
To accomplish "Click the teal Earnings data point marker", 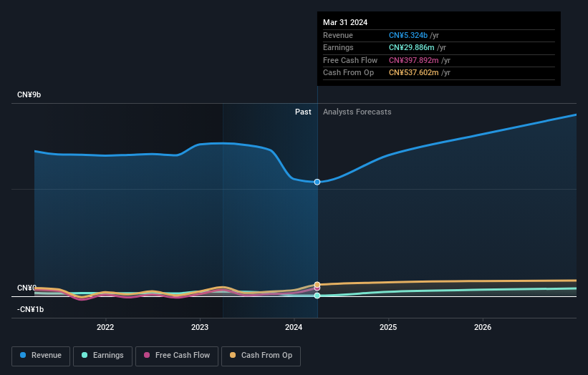I will pyautogui.click(x=317, y=296).
